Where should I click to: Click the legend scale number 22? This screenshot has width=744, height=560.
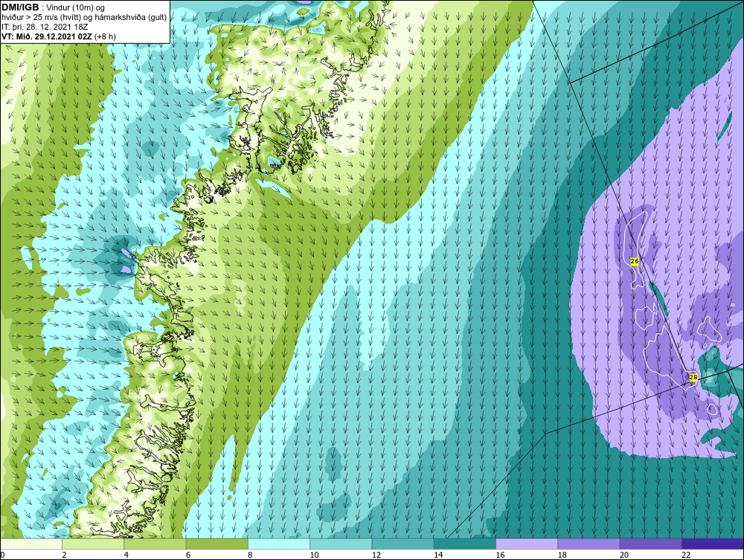click(686, 556)
